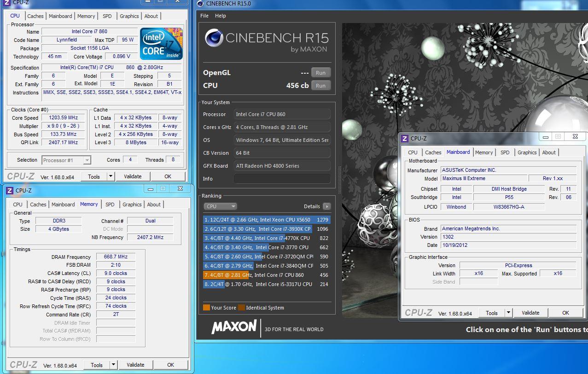Select Graphics tab in Memory CPU-Z window
Screen dimensions: 588x374
point(132,205)
